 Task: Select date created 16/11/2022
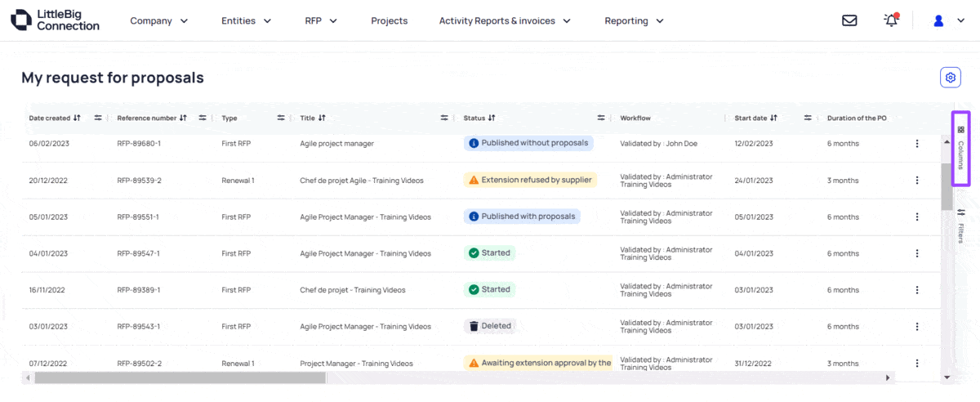(47, 290)
